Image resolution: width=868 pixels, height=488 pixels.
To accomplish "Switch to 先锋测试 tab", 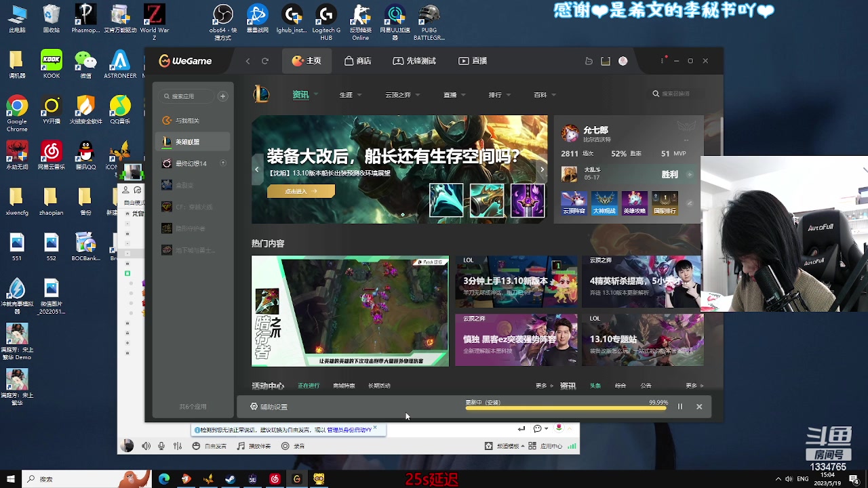I will (x=414, y=61).
